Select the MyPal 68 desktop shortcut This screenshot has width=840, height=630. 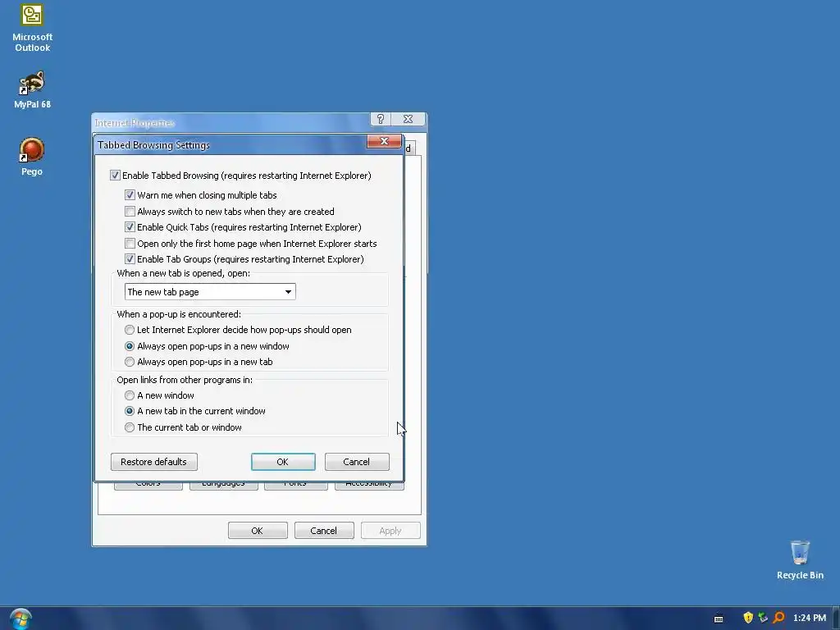[32, 89]
